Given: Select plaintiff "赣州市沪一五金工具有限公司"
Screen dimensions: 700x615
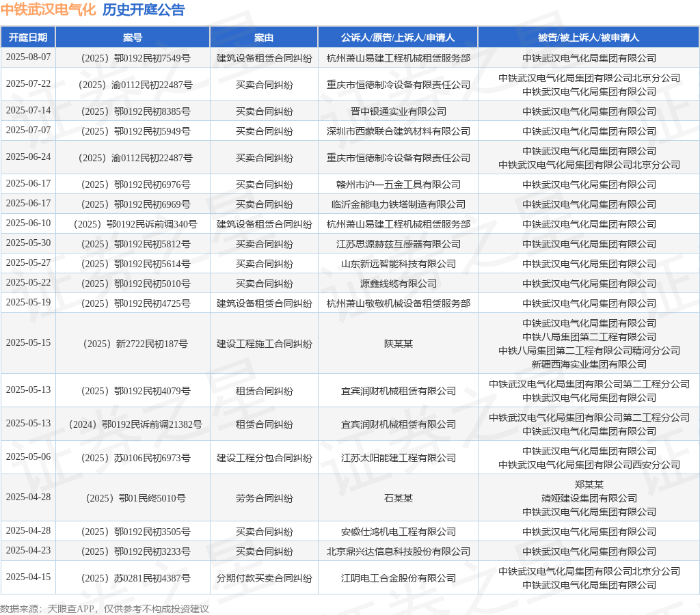Looking at the screenshot, I should coord(399,184).
